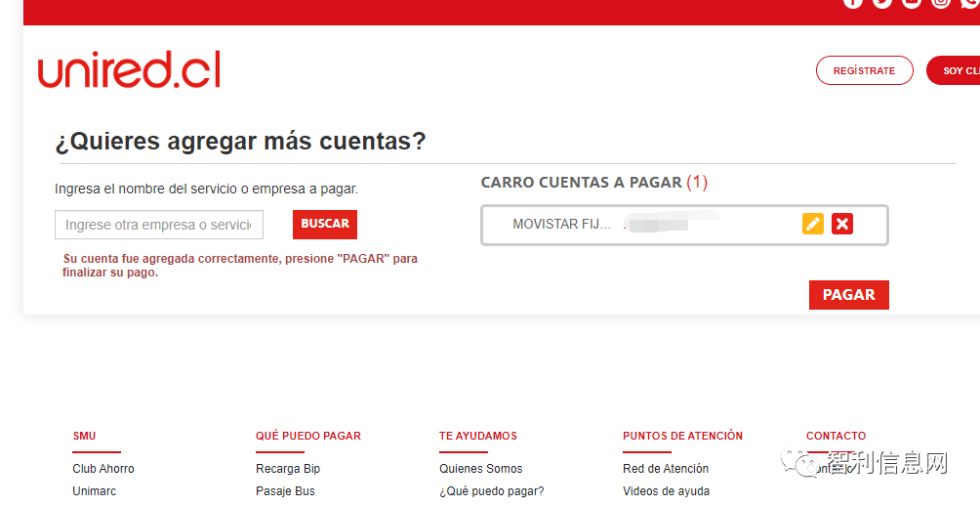980x506 pixels.
Task: Focus the 'Ingrese otra empresa o servicio' field
Action: click(159, 225)
